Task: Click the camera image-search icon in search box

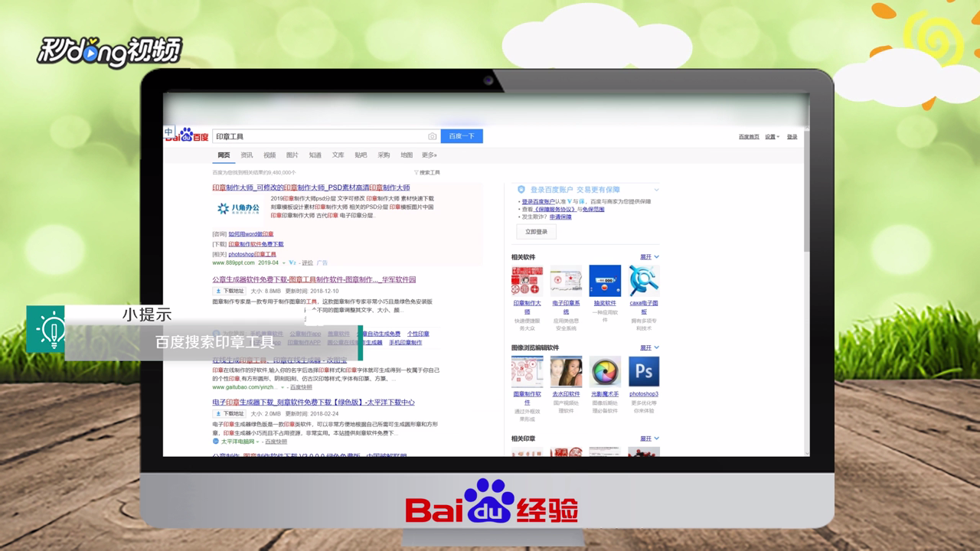Action: pos(432,136)
